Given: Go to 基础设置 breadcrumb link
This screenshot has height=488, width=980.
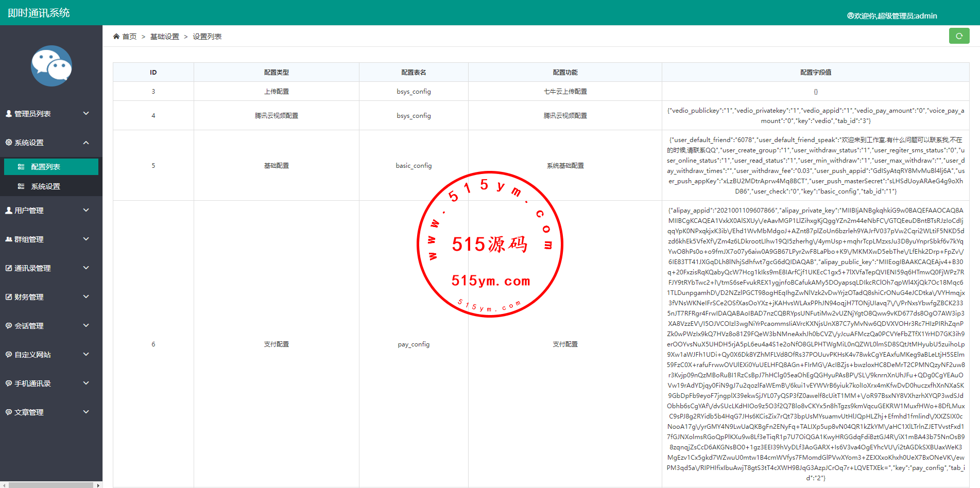Looking at the screenshot, I should [164, 37].
